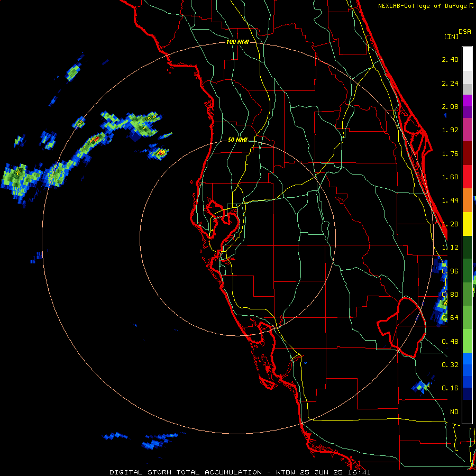Click the ND legend label
Image resolution: width=476 pixels, height=476 pixels.
click(454, 412)
